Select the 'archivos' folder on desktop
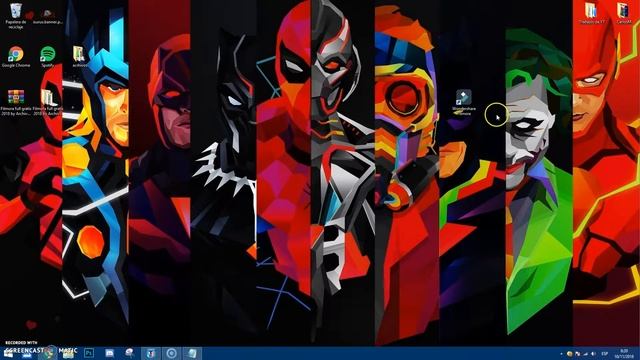Screen dimensions: 640x360 pyautogui.click(x=79, y=57)
